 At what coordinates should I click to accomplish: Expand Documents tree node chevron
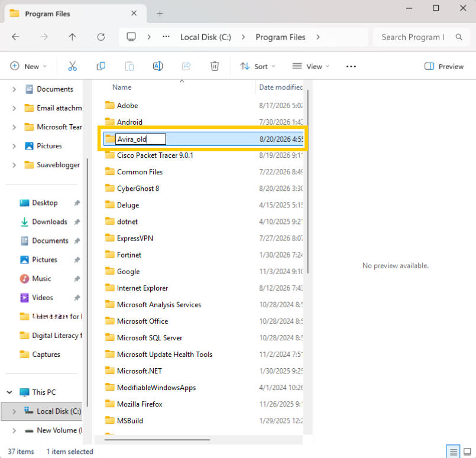pyautogui.click(x=14, y=89)
